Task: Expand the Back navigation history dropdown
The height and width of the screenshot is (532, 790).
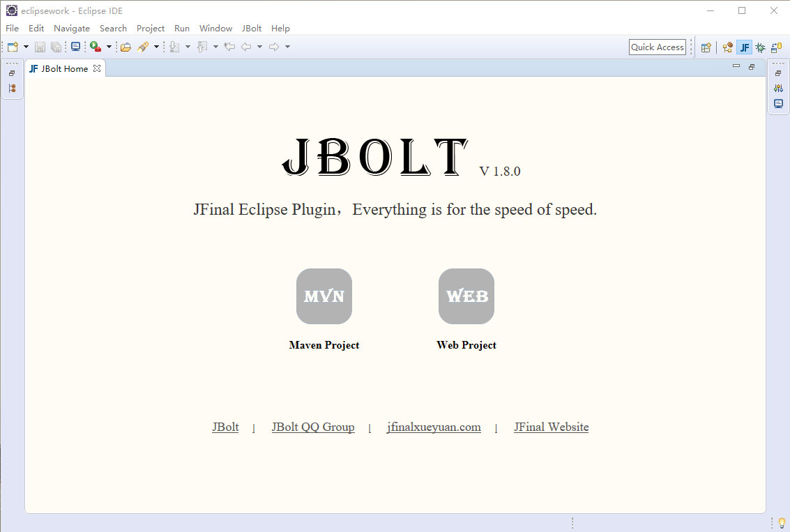Action: [x=259, y=47]
